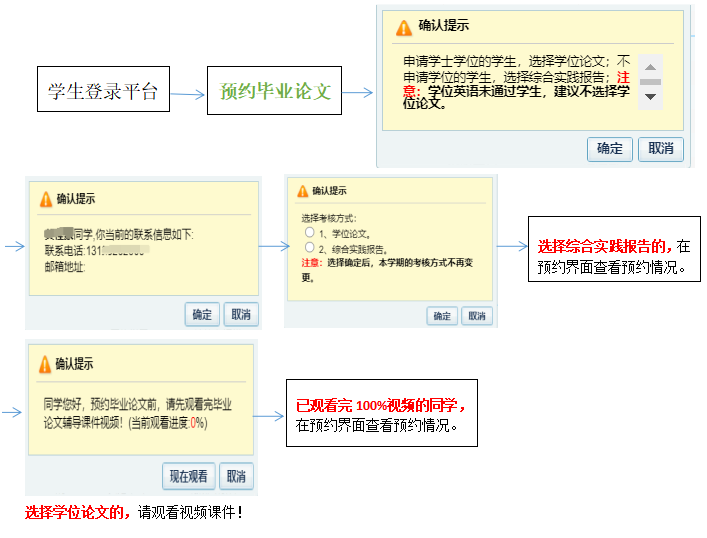Click scrollbar thumb in top dialog

[x=650, y=82]
